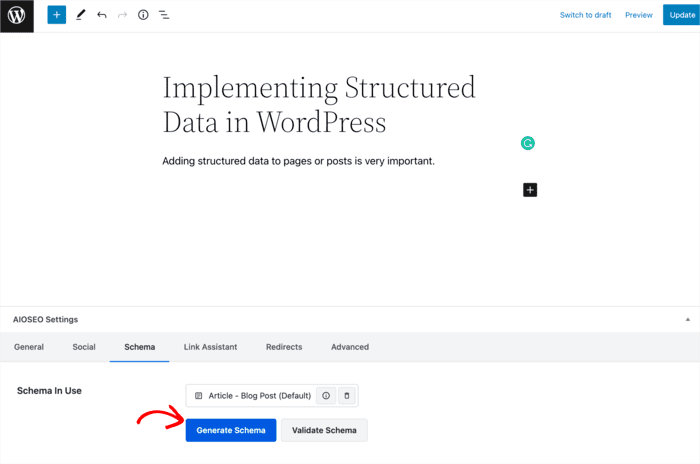Open the block inserter plus button
The image size is (700, 464).
click(x=57, y=15)
